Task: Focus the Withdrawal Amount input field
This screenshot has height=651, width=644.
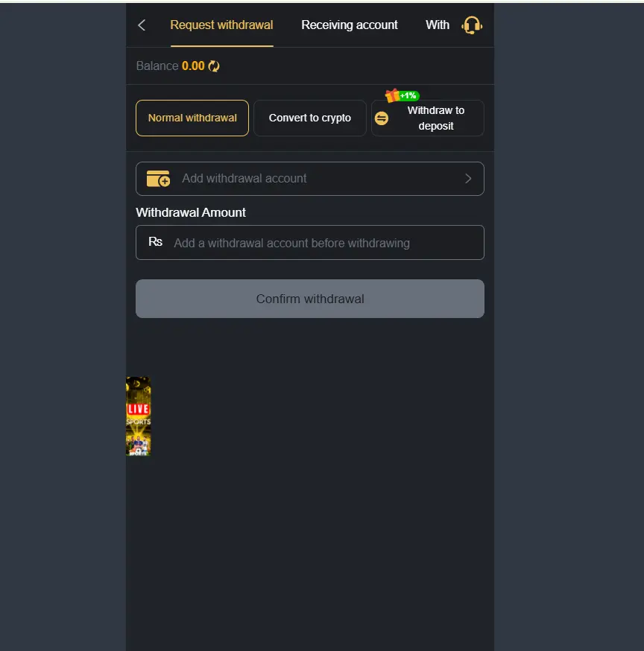Action: tap(310, 243)
